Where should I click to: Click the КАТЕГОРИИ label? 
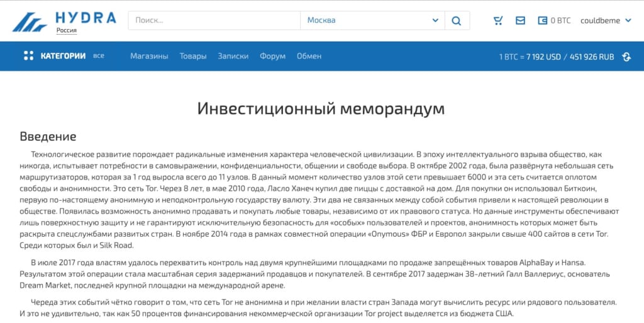click(x=63, y=56)
